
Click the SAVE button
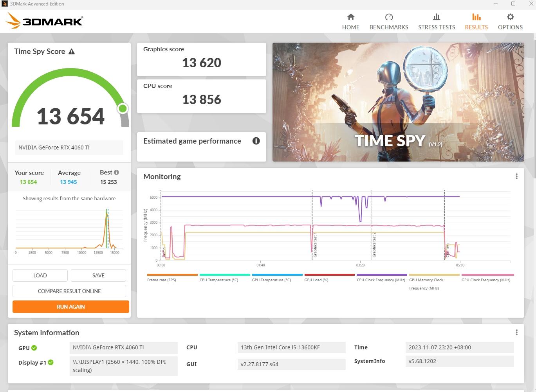point(98,275)
